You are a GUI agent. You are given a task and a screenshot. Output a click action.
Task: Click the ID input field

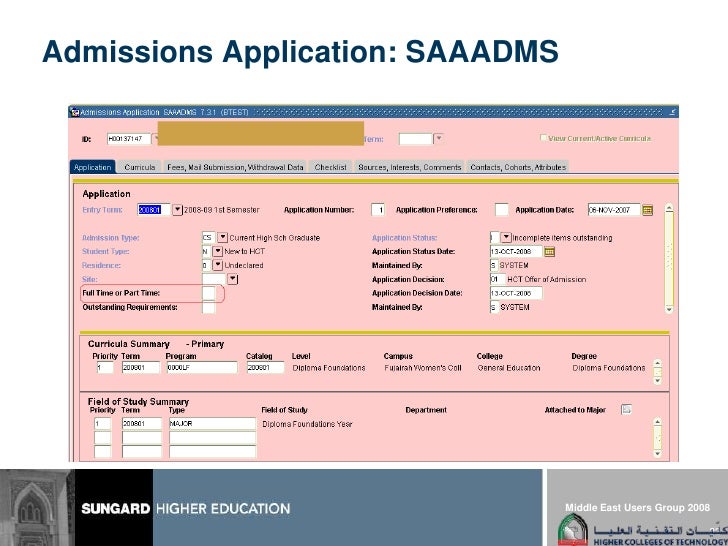coord(129,138)
